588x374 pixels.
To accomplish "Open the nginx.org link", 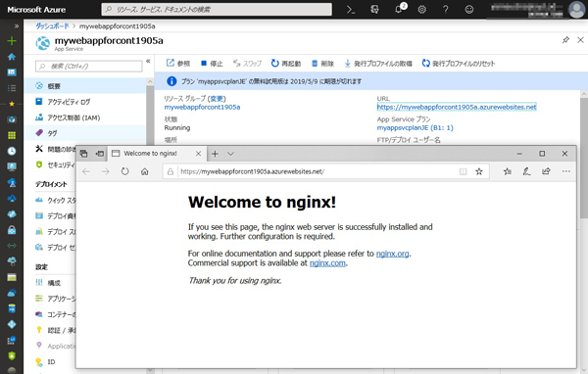I will [392, 254].
